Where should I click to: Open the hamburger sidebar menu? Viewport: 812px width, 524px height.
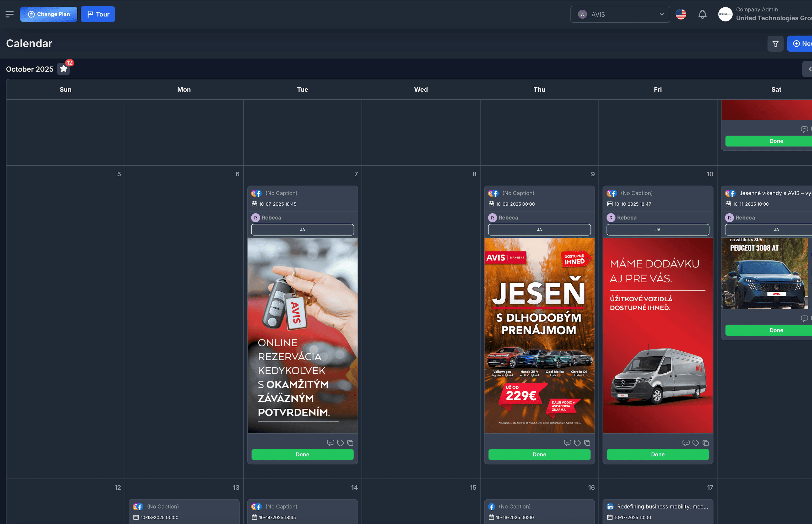[x=9, y=14]
